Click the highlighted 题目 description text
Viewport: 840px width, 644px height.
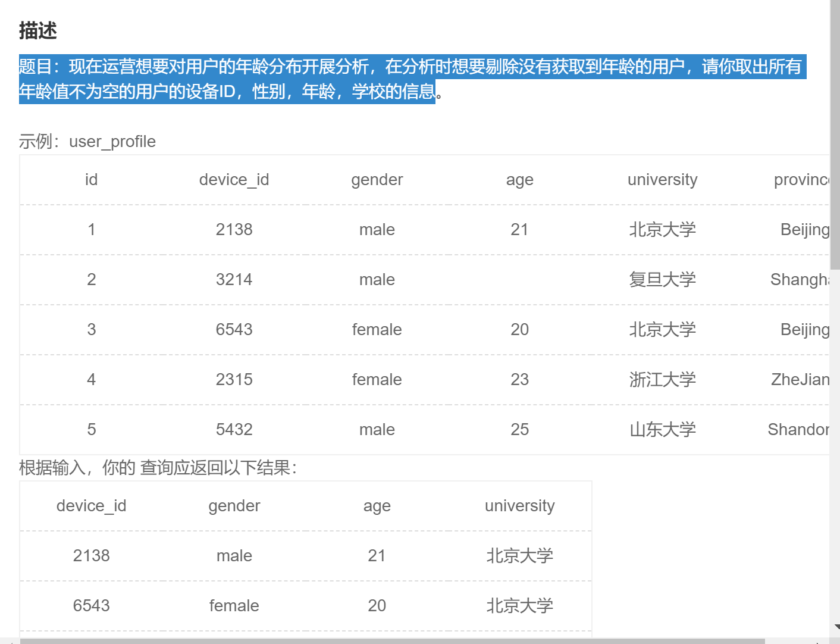tap(412, 79)
